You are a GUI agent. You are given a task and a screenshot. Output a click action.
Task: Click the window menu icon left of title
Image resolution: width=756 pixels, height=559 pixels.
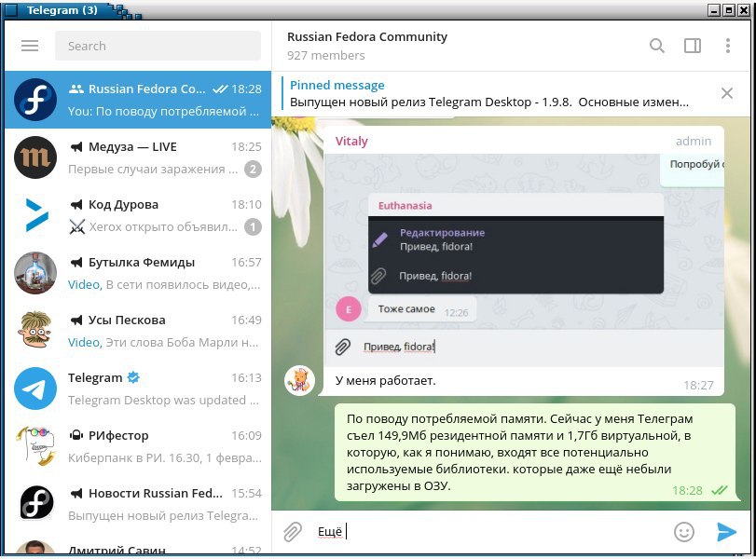[x=10, y=10]
